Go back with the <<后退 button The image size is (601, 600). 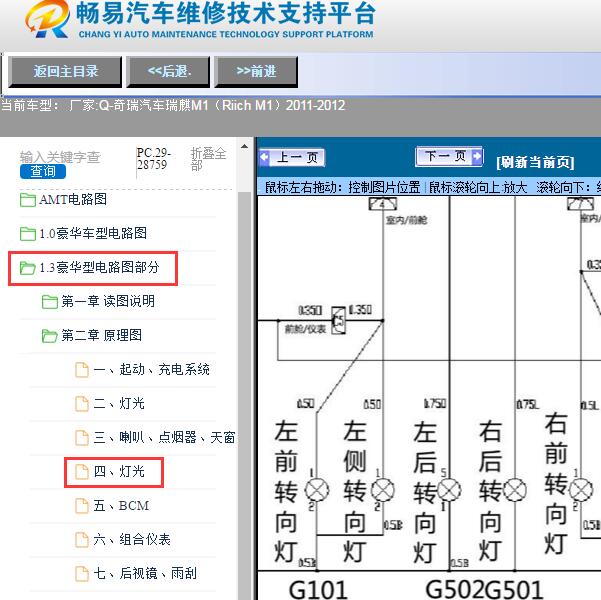coord(168,71)
